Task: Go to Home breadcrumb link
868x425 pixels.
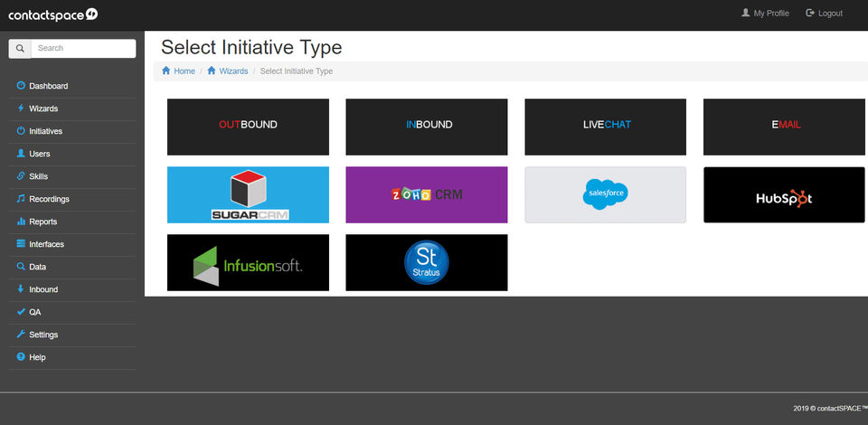Action: pyautogui.click(x=184, y=71)
